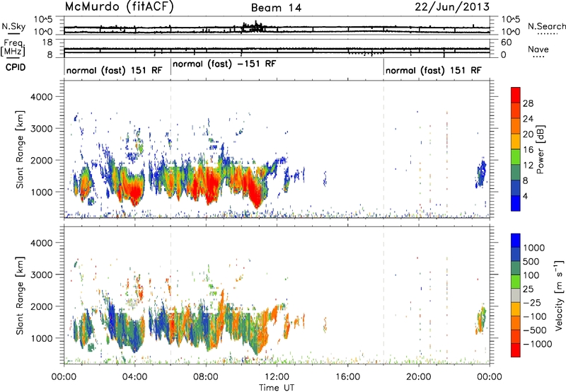Click the 28 dB colorbar value
Viewport: 566px width, 392px height.
[528, 103]
